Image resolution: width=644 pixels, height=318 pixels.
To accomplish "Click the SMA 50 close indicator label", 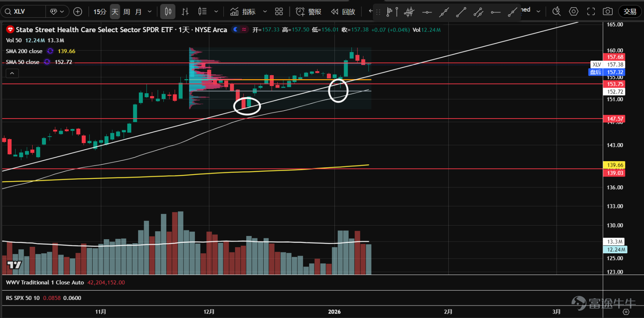I will tap(23, 62).
